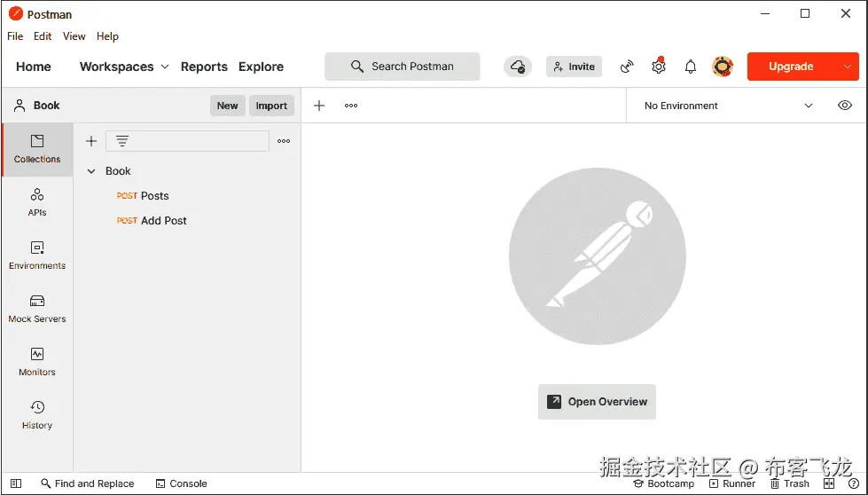Image resolution: width=868 pixels, height=495 pixels.
Task: Select the POST Add Post request
Action: (x=152, y=220)
